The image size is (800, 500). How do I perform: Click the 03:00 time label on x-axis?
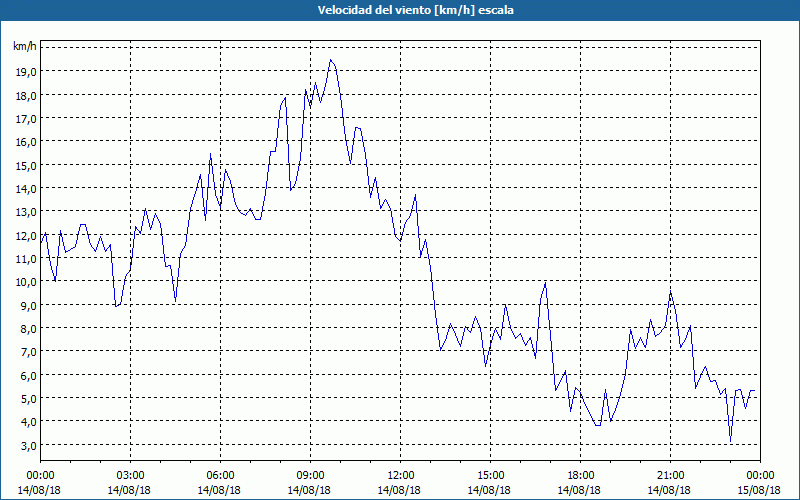click(x=130, y=476)
